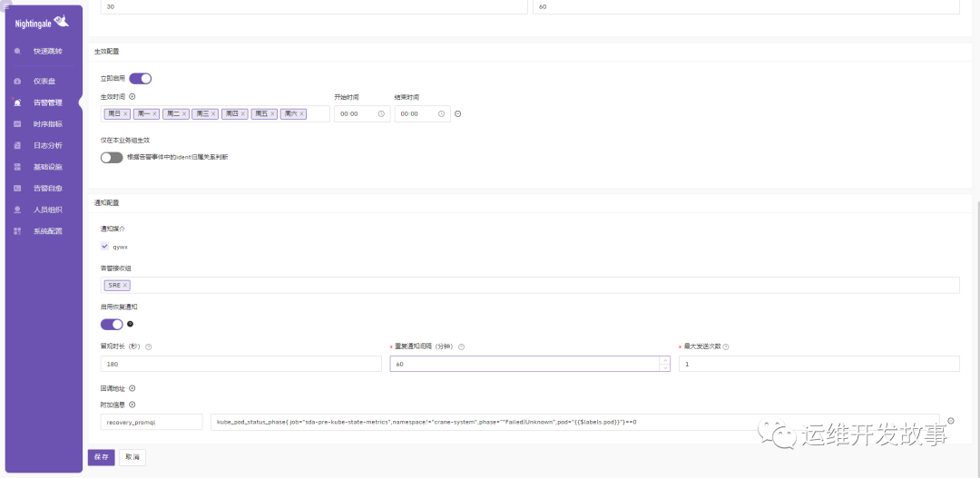
Task: Toggle the 仅在本业务组生效 switch
Action: click(112, 158)
